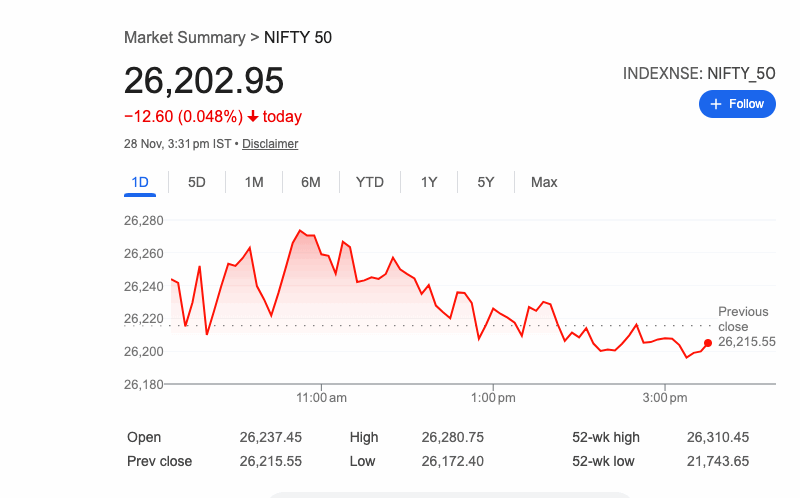Select the 1D time range tab
This screenshot has height=498, width=800.
point(140,182)
